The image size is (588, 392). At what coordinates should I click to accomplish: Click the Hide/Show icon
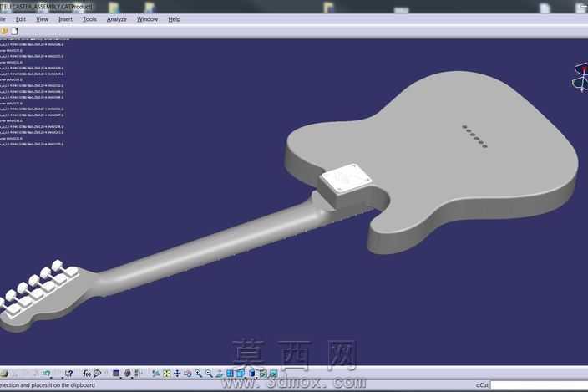click(263, 374)
